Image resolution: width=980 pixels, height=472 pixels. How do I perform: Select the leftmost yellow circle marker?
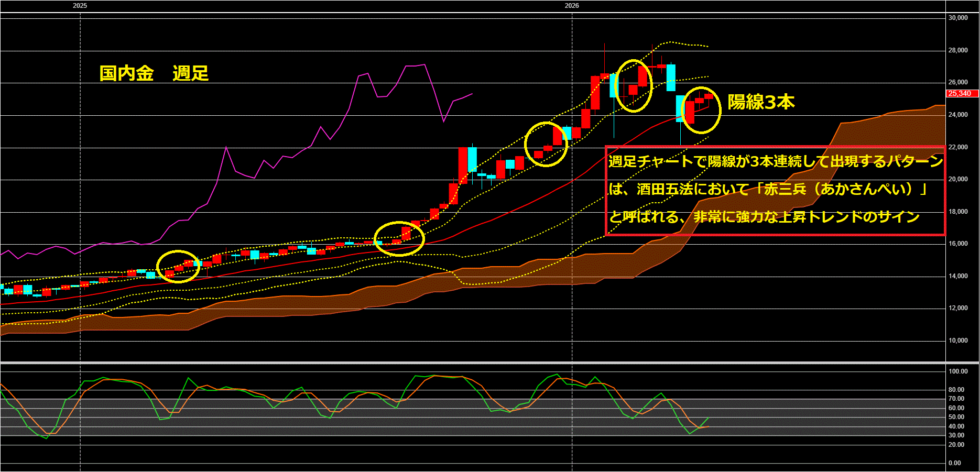click(179, 266)
